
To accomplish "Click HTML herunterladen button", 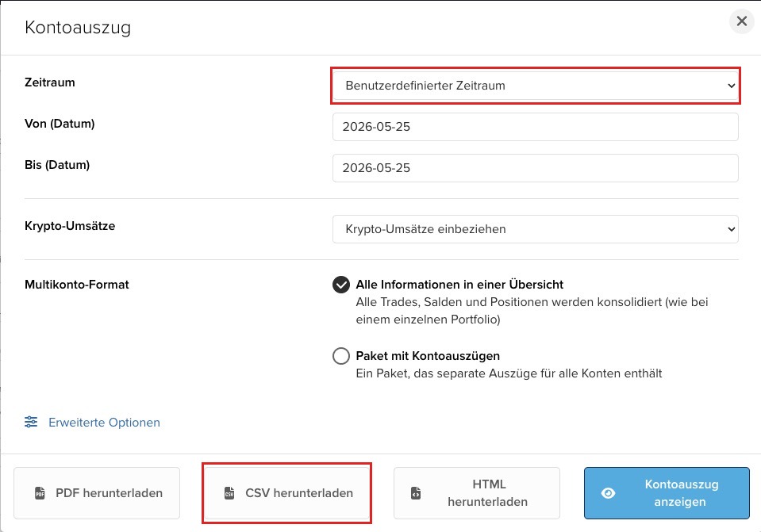I will pos(477,493).
